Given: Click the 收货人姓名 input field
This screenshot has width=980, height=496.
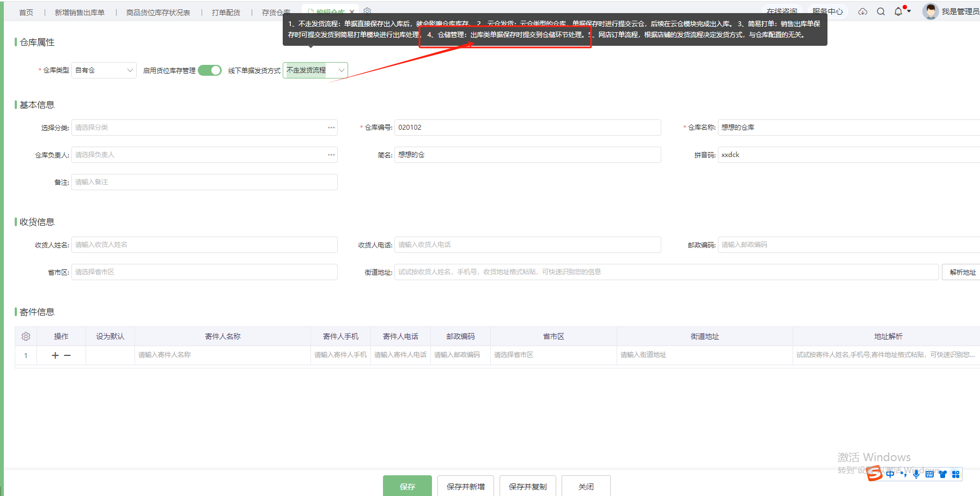Looking at the screenshot, I should tap(204, 245).
